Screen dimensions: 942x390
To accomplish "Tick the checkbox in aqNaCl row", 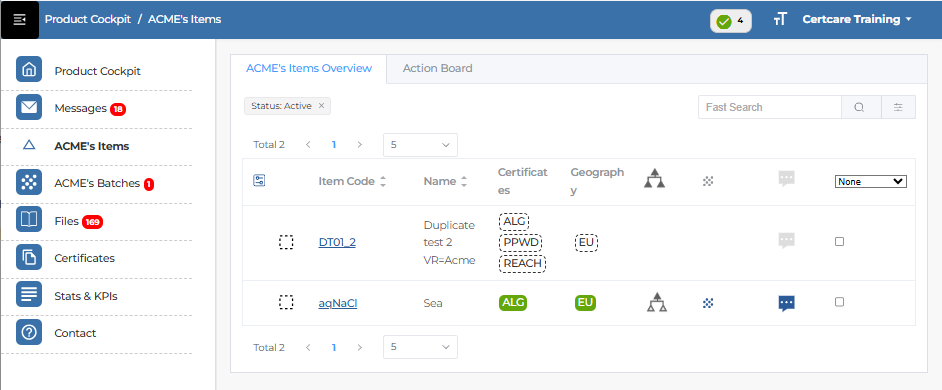I will coord(839,302).
